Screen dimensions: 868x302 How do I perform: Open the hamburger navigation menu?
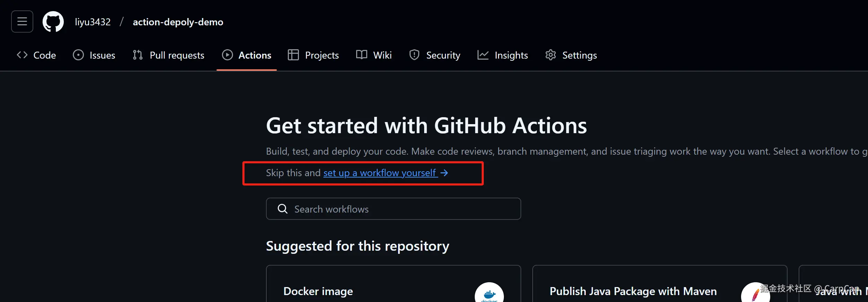22,21
